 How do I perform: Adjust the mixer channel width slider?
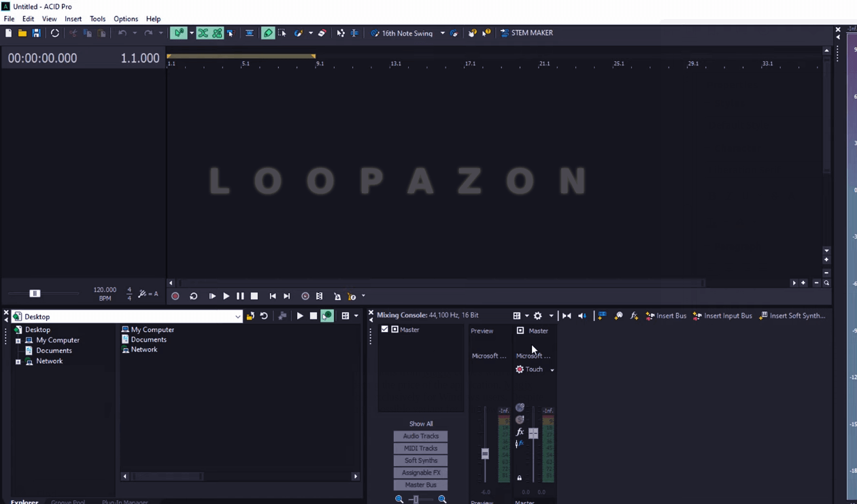416,500
